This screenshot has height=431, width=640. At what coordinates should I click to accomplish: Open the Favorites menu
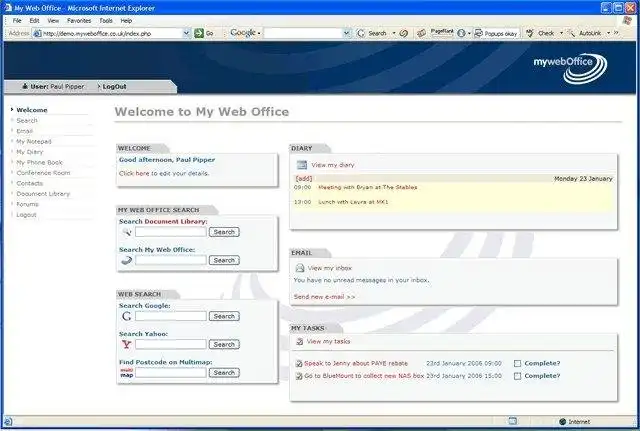tap(79, 20)
